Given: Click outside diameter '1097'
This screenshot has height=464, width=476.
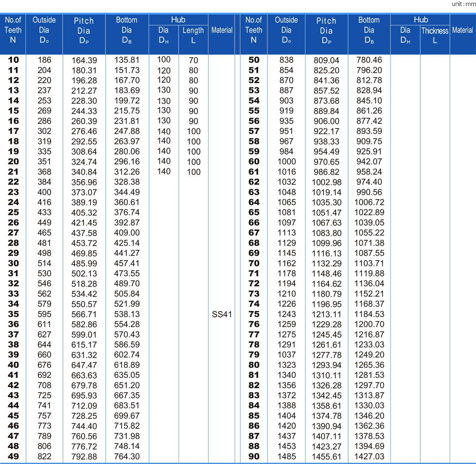Looking at the screenshot, I should coord(287,223).
